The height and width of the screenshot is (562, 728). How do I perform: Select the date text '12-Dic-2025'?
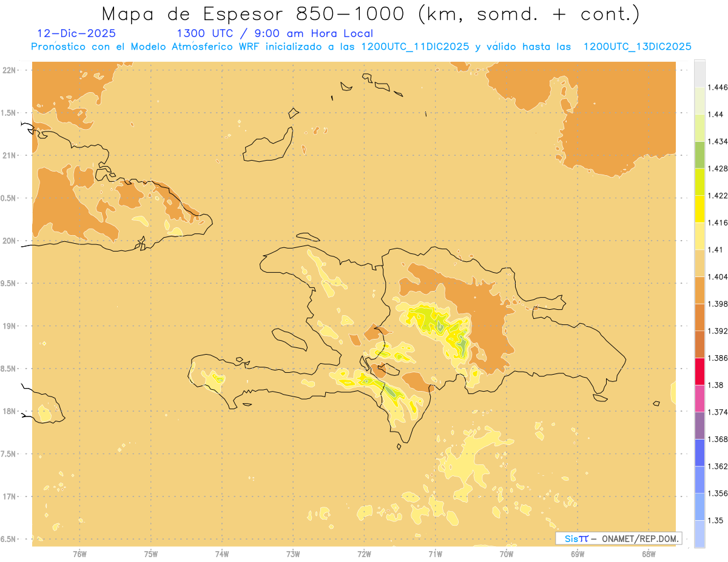pos(76,33)
